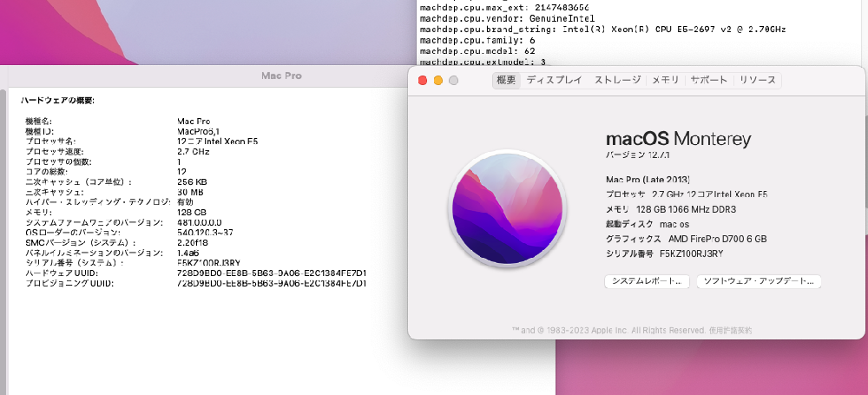Click the システムレポート button
868x395 pixels.
[x=647, y=281]
